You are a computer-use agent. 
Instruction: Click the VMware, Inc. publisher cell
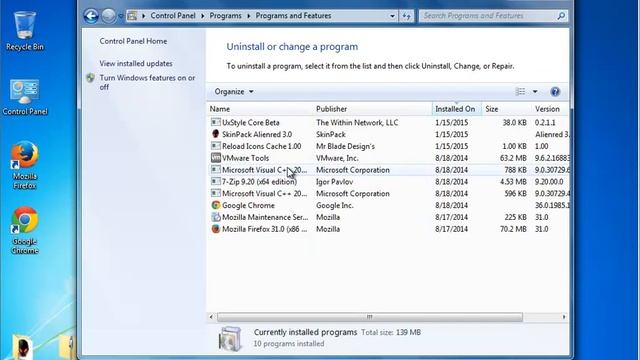point(337,158)
